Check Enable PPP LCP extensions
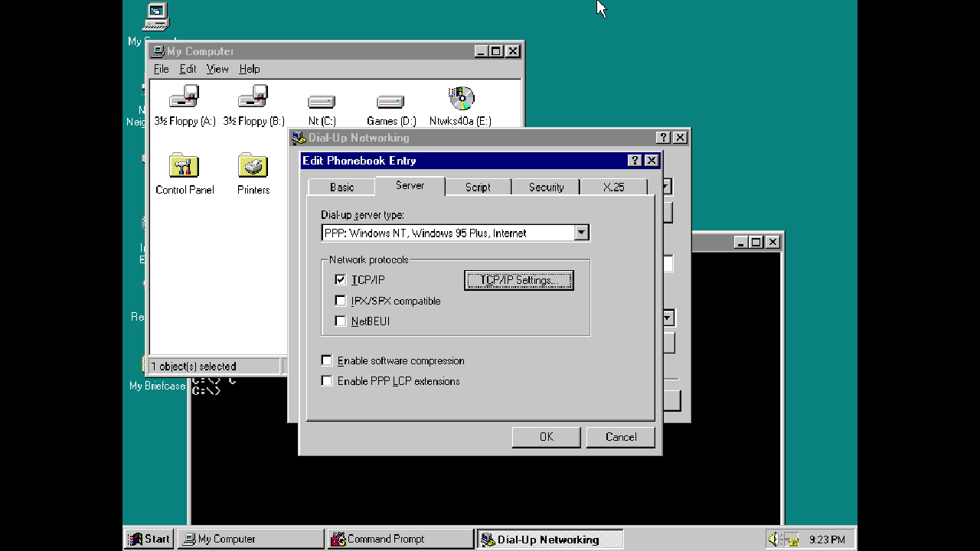Viewport: 980px width, 551px height. click(x=327, y=381)
